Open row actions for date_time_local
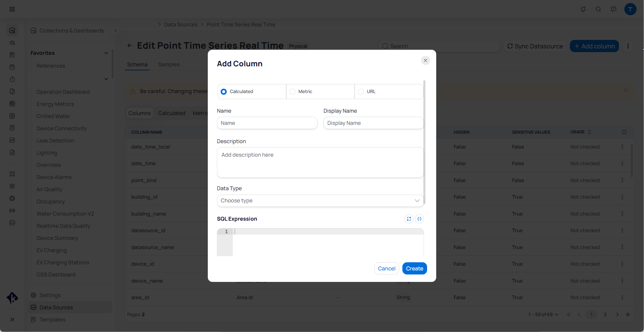The height and width of the screenshot is (332, 644). click(622, 147)
